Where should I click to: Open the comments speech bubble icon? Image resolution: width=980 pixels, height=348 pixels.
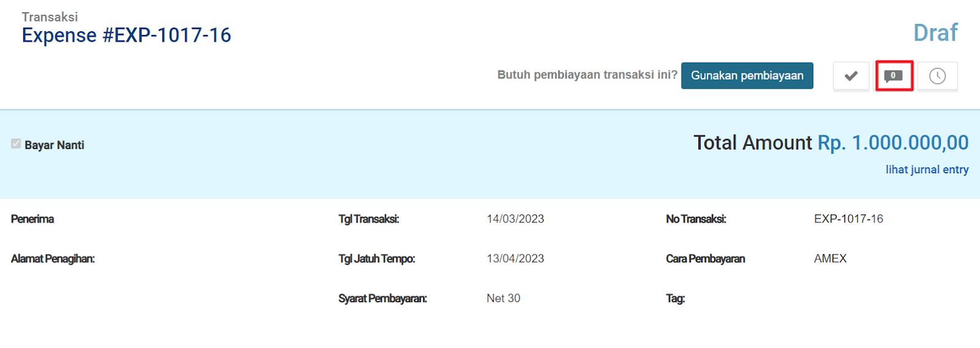(x=894, y=76)
